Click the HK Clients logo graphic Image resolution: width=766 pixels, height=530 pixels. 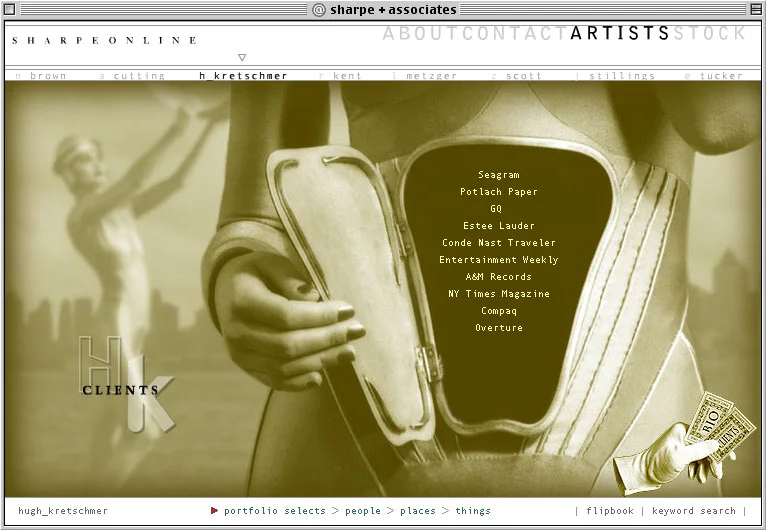point(126,384)
